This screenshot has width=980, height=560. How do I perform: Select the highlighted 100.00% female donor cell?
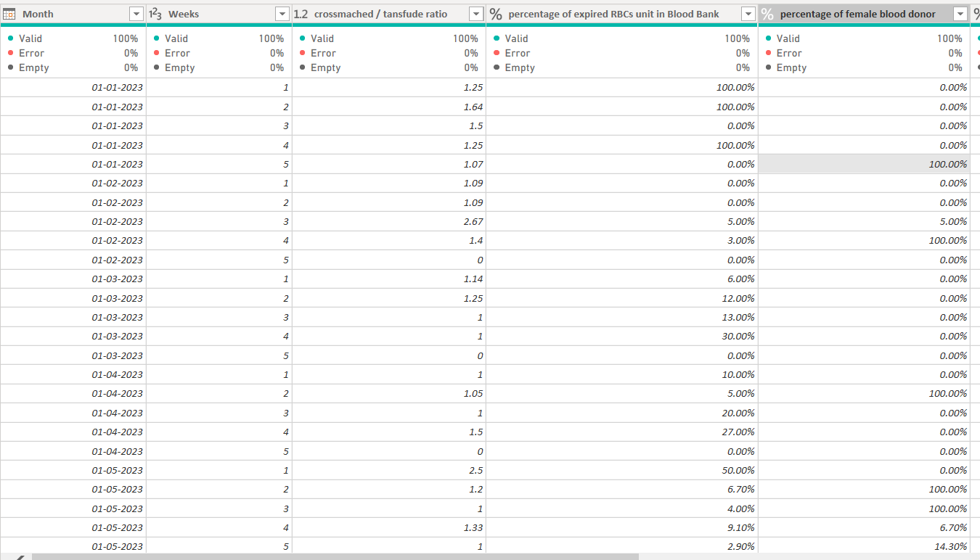click(x=864, y=164)
